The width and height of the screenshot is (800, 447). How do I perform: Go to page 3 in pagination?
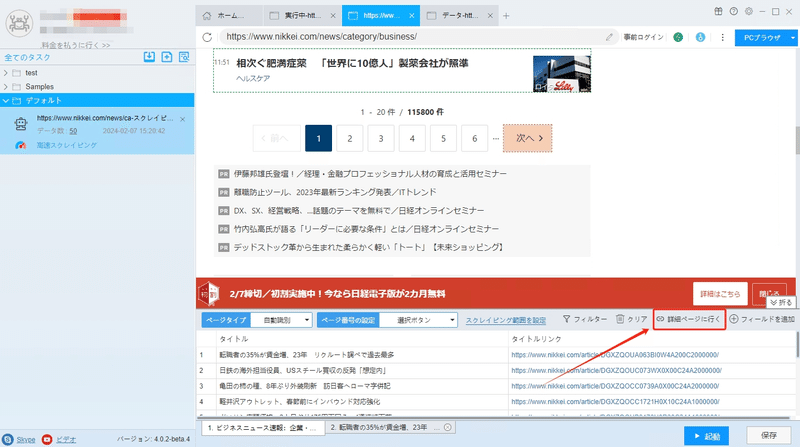click(381, 138)
